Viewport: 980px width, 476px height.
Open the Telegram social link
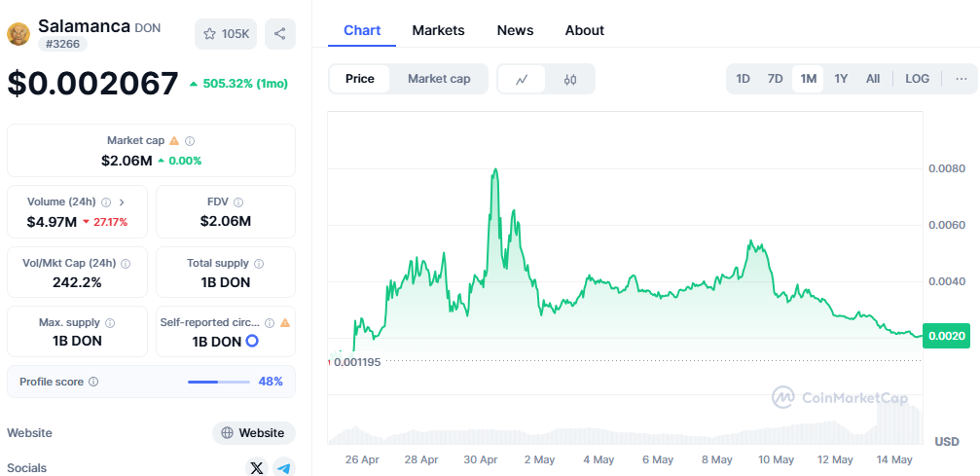tap(284, 468)
